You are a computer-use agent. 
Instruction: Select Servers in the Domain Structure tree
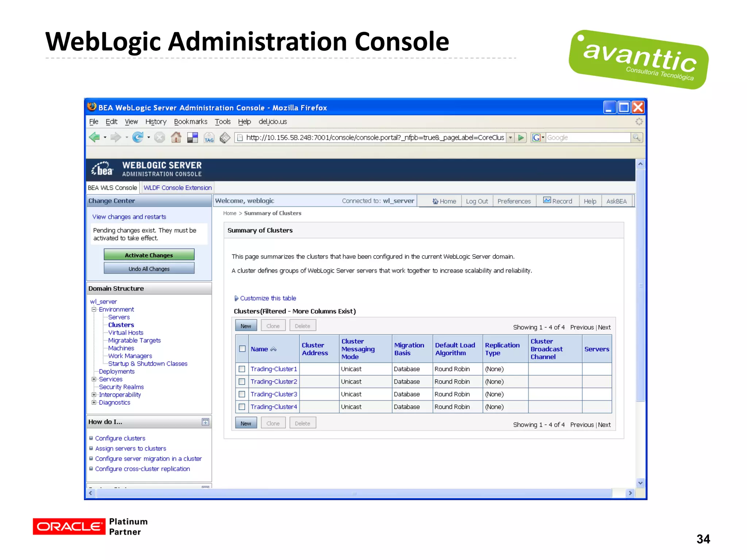(119, 317)
